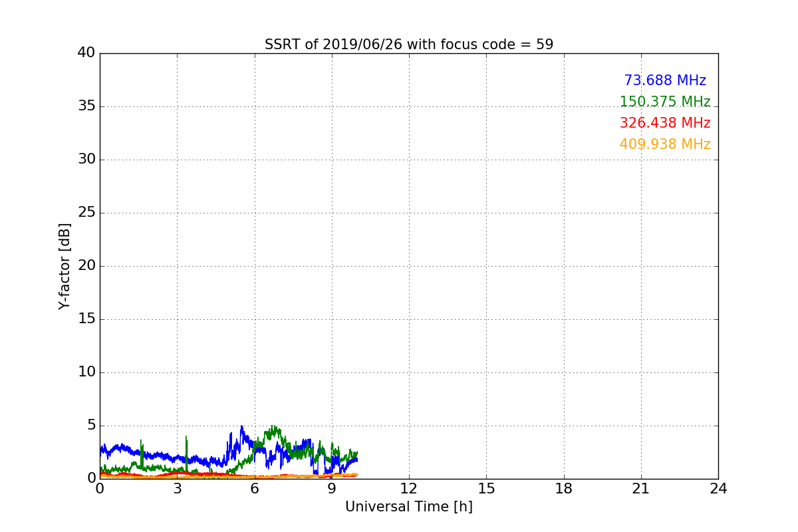This screenshot has height=532, width=798.
Task: Click y-axis tick label 40
Action: click(x=86, y=53)
